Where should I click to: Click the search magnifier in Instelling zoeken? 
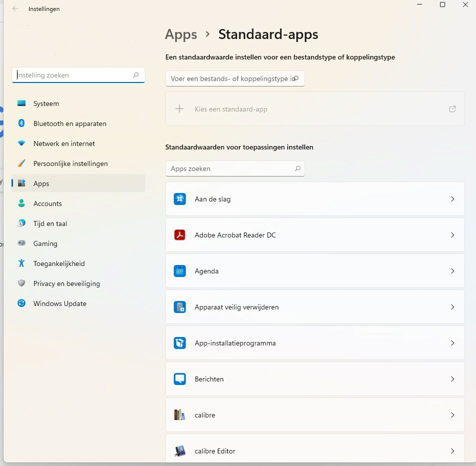click(136, 75)
